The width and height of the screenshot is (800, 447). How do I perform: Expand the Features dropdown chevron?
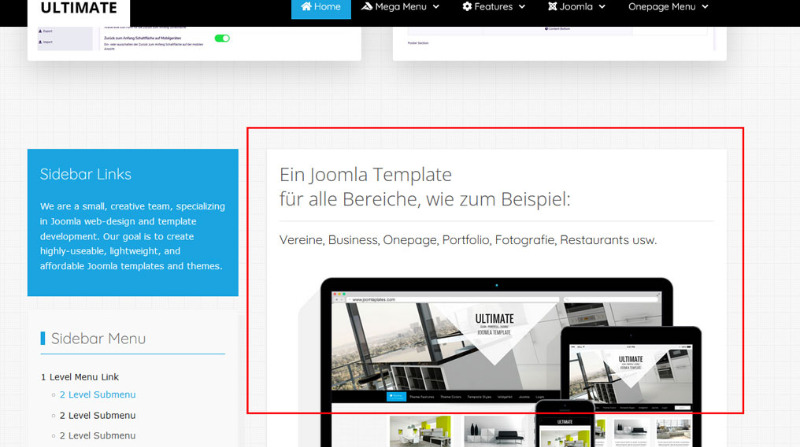522,7
